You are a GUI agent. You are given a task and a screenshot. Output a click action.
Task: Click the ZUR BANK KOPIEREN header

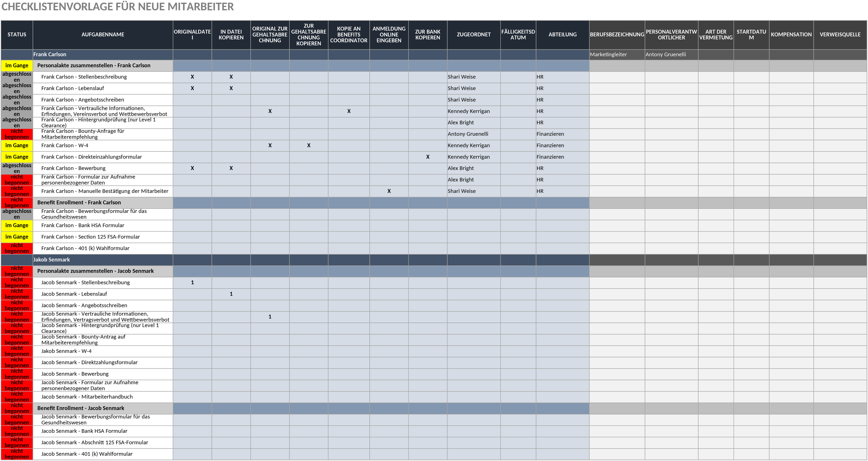coord(427,35)
